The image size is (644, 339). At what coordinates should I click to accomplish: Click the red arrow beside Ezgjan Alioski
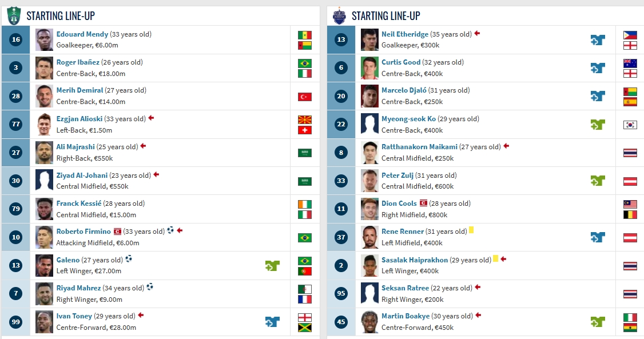pyautogui.click(x=152, y=118)
